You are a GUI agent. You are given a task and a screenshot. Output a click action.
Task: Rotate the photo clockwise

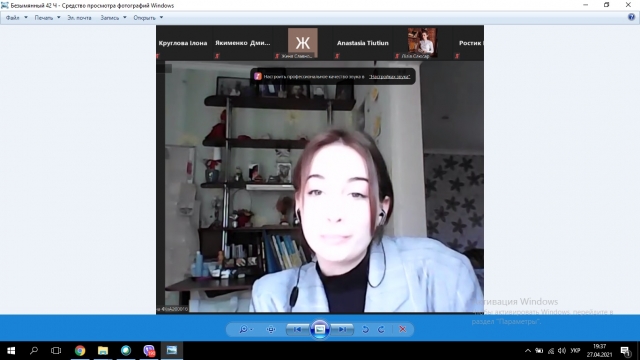coord(381,329)
